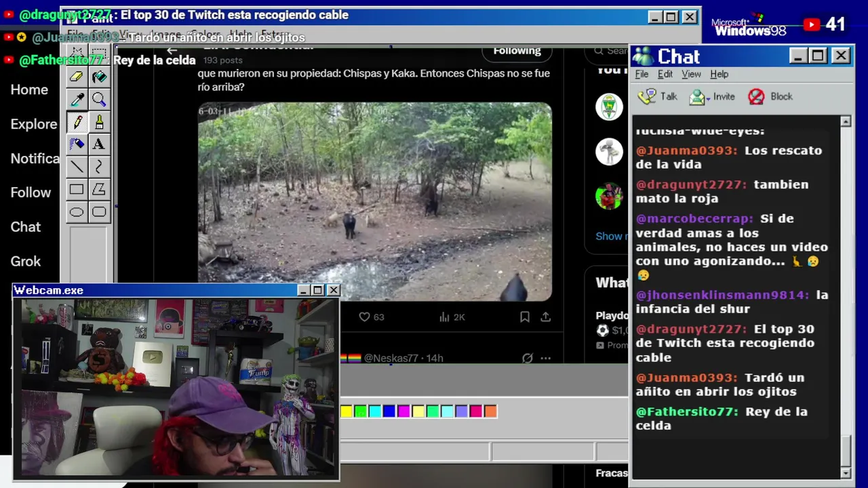Screen dimensions: 868x488
Task: Open the Help menu in the Chat window
Action: pyautogui.click(x=719, y=74)
